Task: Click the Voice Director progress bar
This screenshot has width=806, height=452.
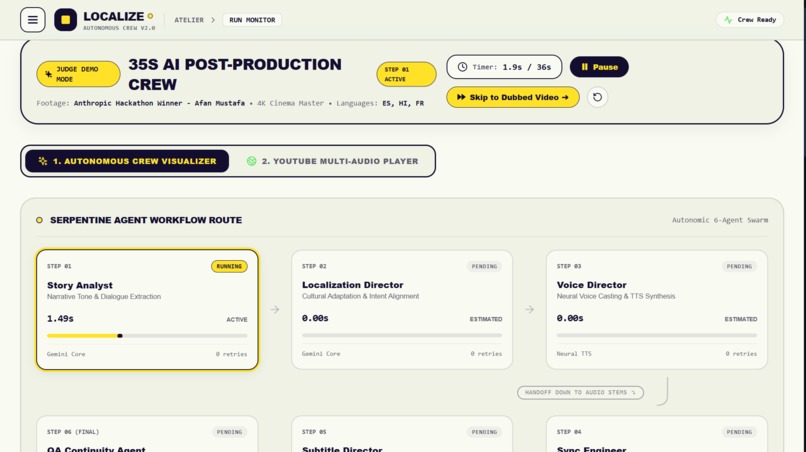Action: [657, 335]
